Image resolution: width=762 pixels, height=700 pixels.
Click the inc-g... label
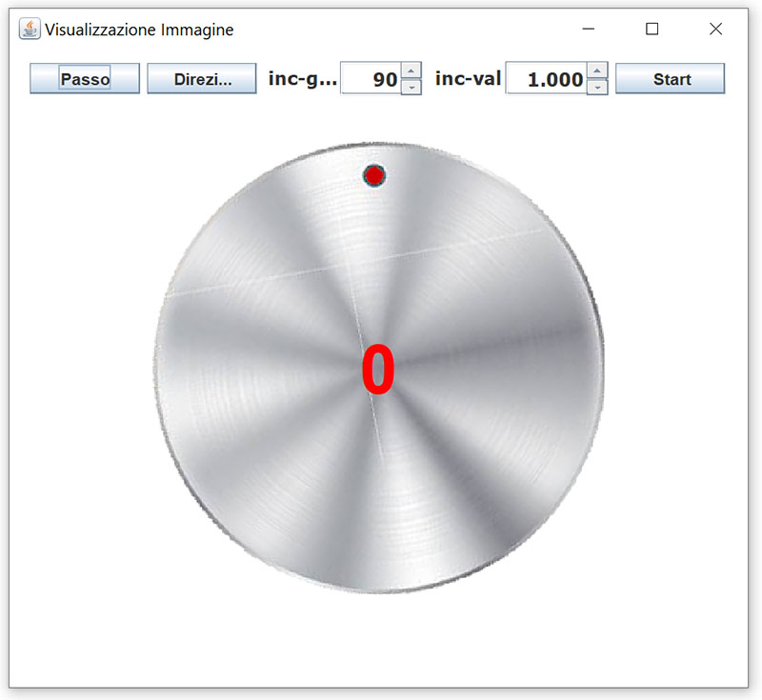(x=303, y=79)
